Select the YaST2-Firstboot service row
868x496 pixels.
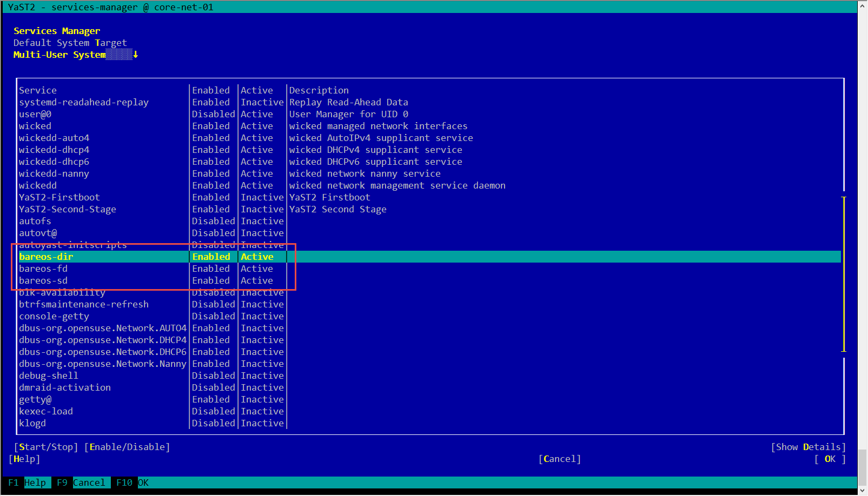(430, 197)
